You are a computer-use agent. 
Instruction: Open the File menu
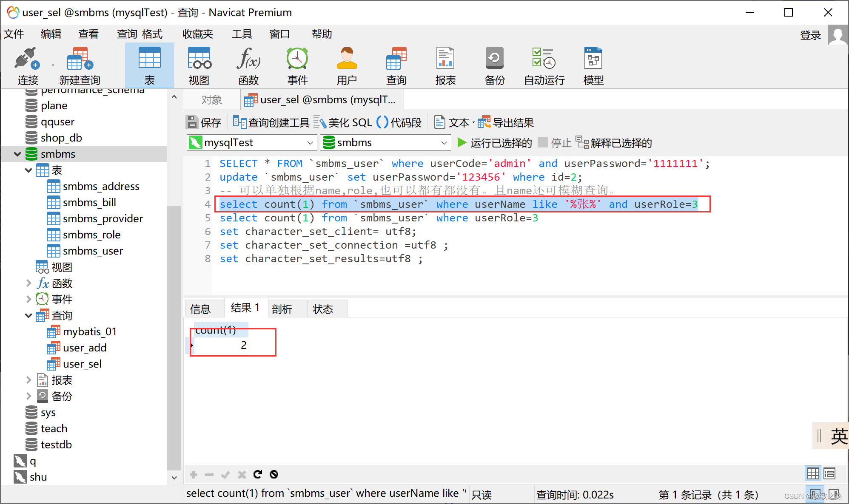(x=14, y=34)
